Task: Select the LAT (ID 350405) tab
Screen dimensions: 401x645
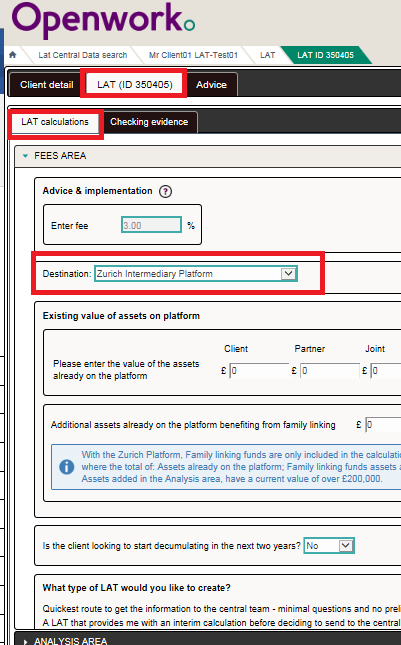Action: click(x=134, y=84)
